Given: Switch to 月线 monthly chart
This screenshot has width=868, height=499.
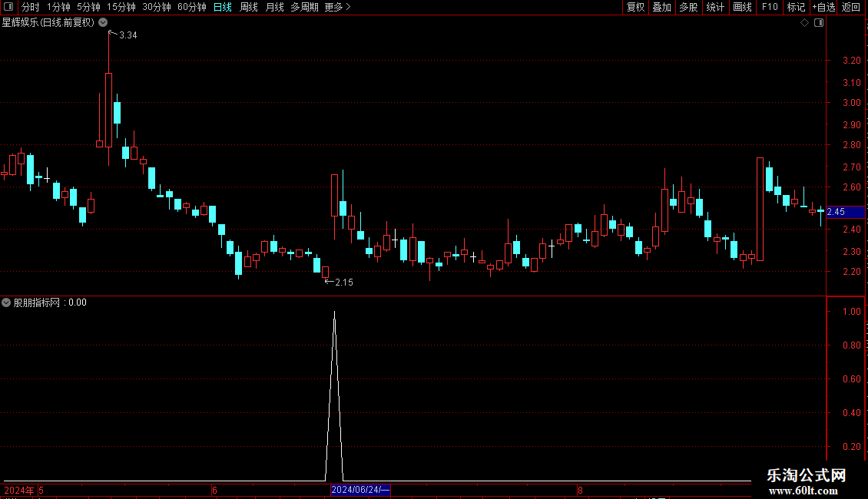Looking at the screenshot, I should pyautogui.click(x=274, y=7).
